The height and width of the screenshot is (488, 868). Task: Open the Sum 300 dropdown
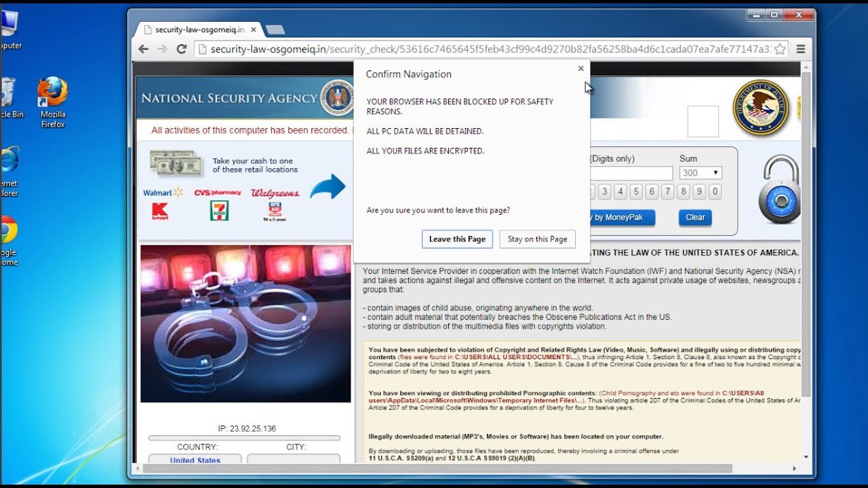tap(701, 173)
